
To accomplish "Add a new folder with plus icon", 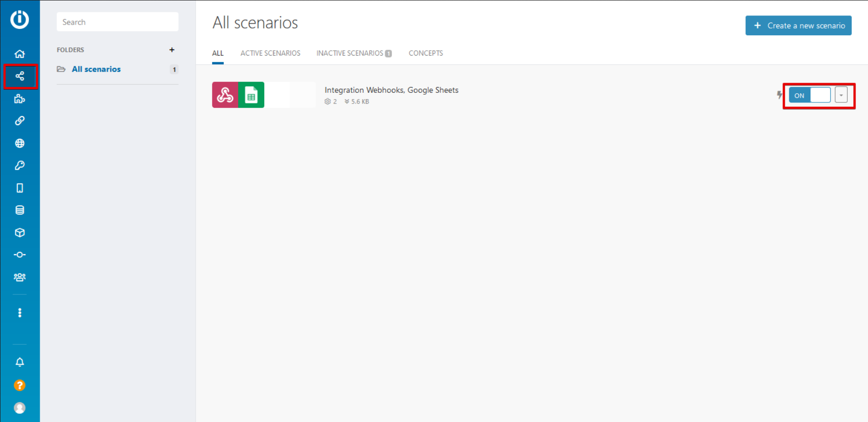I will point(172,50).
